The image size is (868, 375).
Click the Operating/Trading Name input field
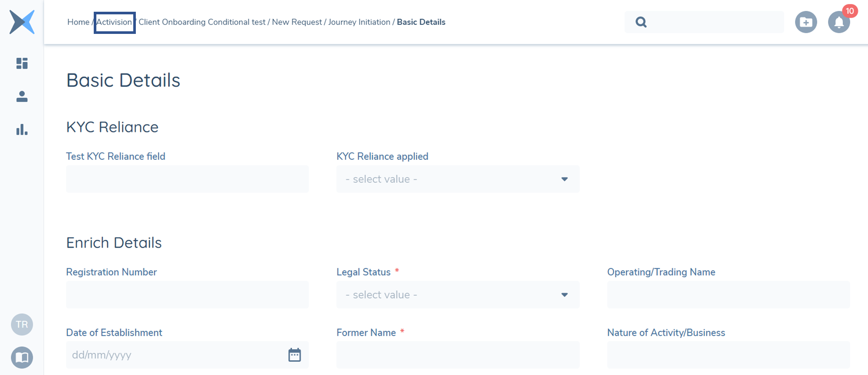728,295
